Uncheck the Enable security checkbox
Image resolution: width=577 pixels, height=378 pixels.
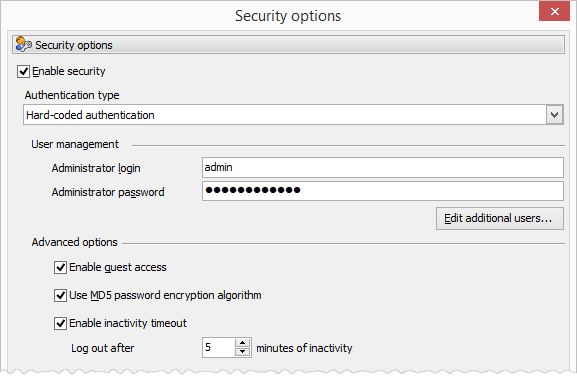click(x=23, y=71)
